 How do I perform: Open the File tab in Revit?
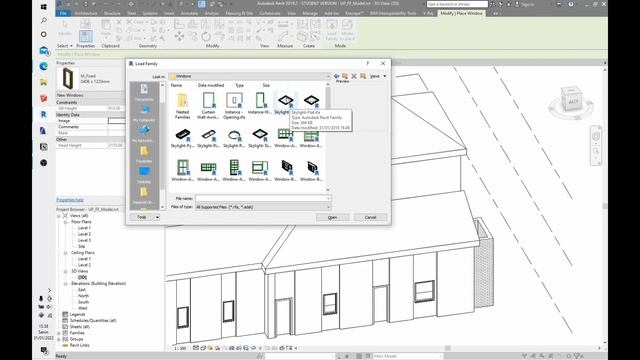pos(63,13)
